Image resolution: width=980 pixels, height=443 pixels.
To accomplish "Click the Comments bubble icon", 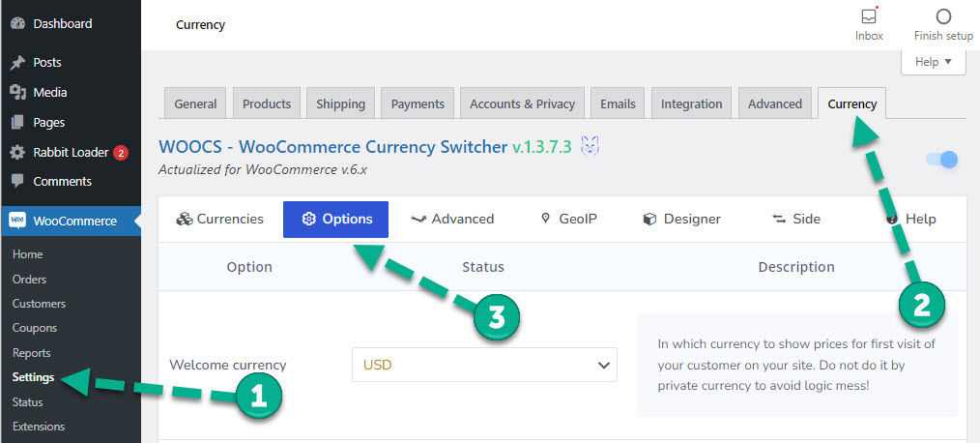I will 17,182.
